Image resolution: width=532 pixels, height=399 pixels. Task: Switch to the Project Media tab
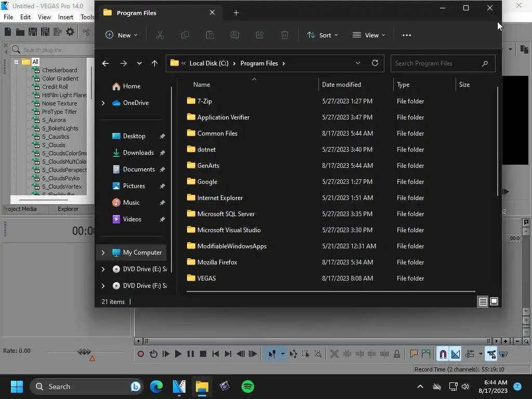[x=20, y=209]
